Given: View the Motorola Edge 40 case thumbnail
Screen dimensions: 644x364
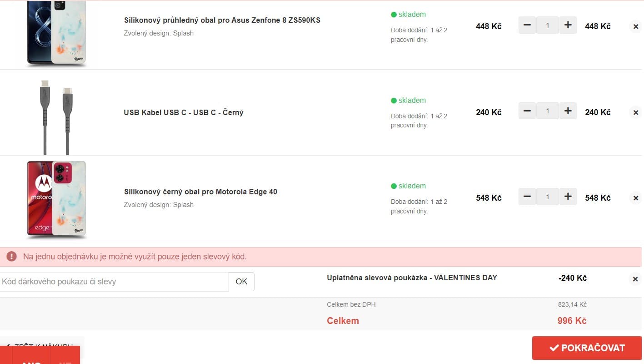Looking at the screenshot, I should tap(57, 199).
